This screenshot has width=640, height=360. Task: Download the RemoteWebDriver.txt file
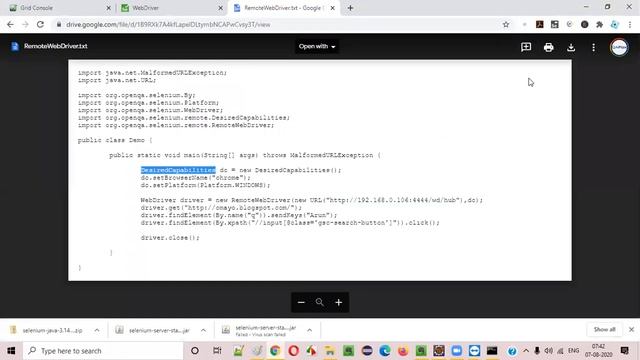pos(571,47)
